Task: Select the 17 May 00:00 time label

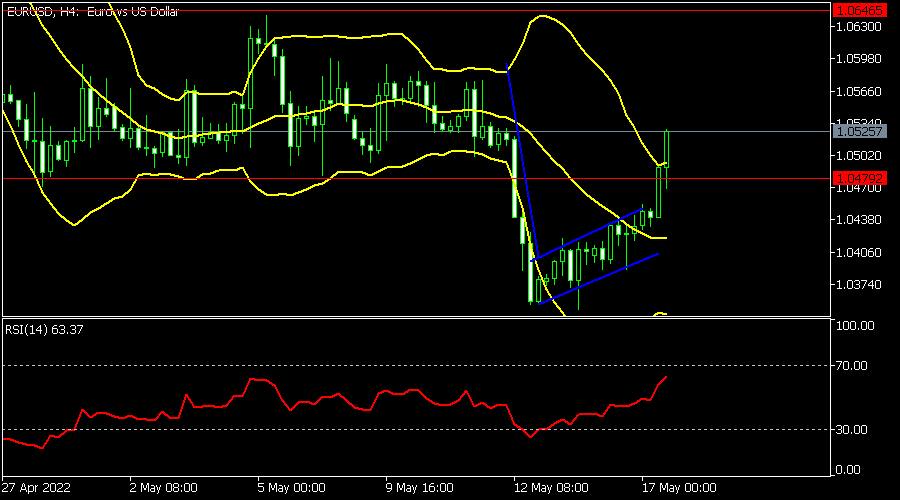Action: coord(679,488)
